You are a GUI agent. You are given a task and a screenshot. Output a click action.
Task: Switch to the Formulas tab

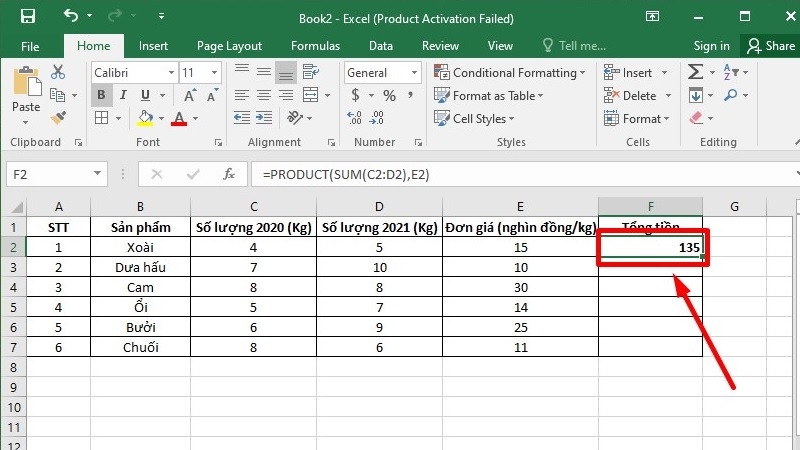click(315, 46)
